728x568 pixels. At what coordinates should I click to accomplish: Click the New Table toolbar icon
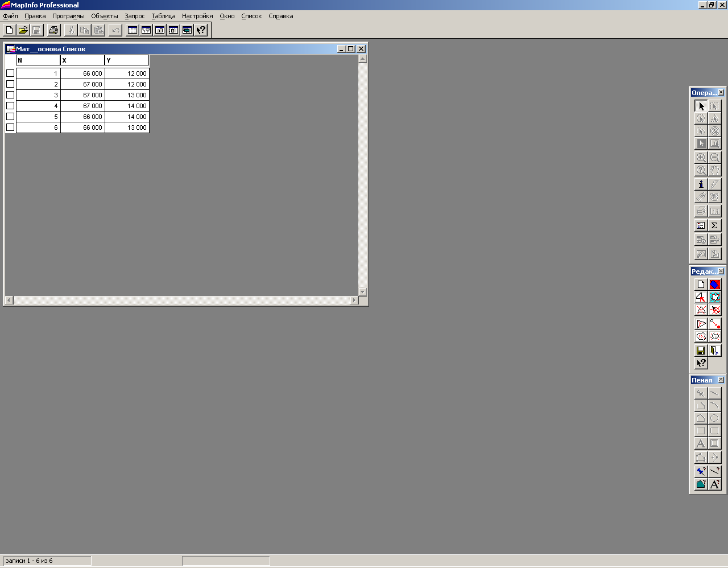(x=9, y=30)
